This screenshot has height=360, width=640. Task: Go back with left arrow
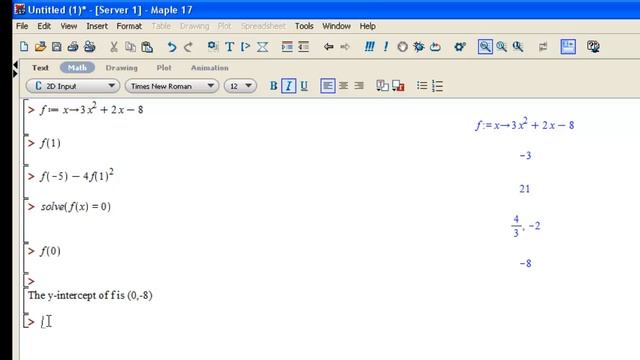(328, 47)
